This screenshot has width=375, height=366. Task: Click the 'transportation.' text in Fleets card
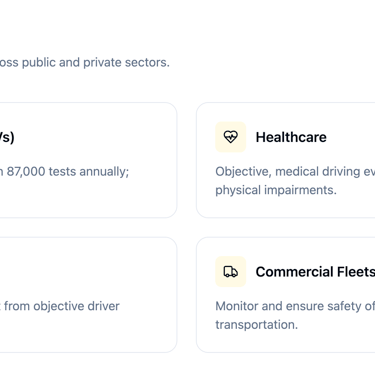(257, 324)
